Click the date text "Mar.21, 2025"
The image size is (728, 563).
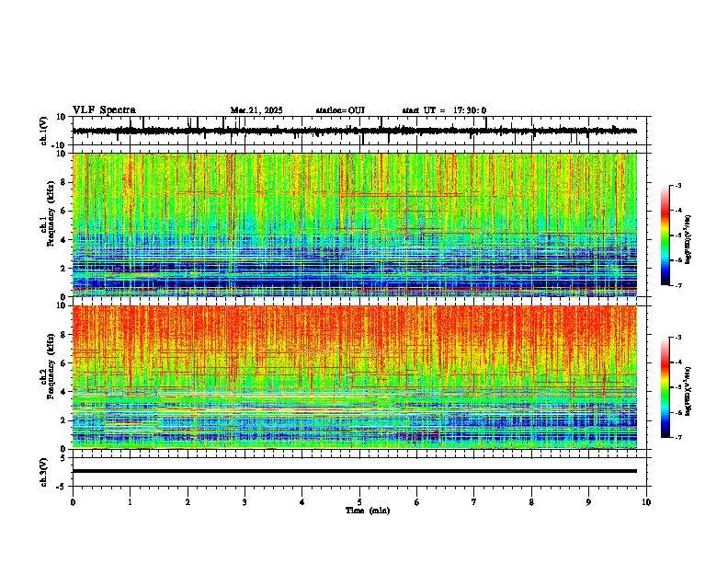(x=256, y=110)
